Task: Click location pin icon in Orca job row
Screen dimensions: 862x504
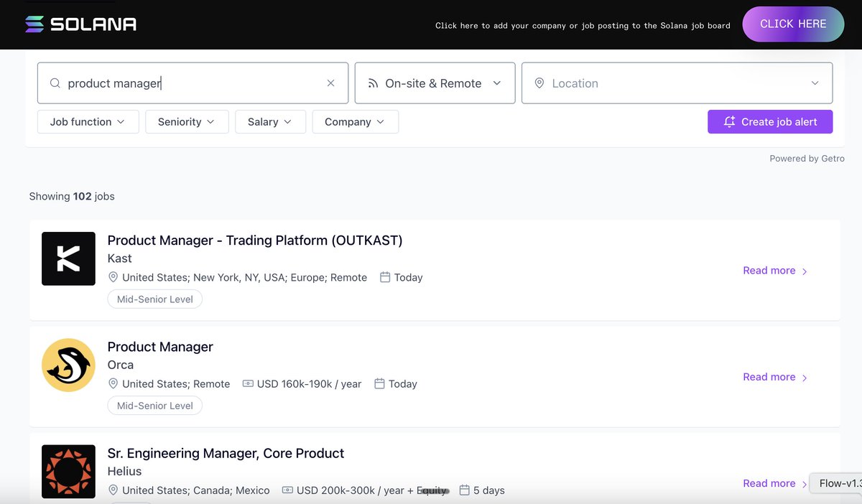Action: [x=113, y=383]
